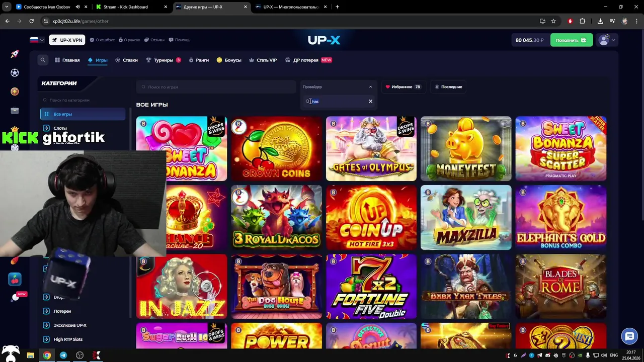644x362 pixels.
Task: Open the О рангах link
Action: click(x=129, y=40)
